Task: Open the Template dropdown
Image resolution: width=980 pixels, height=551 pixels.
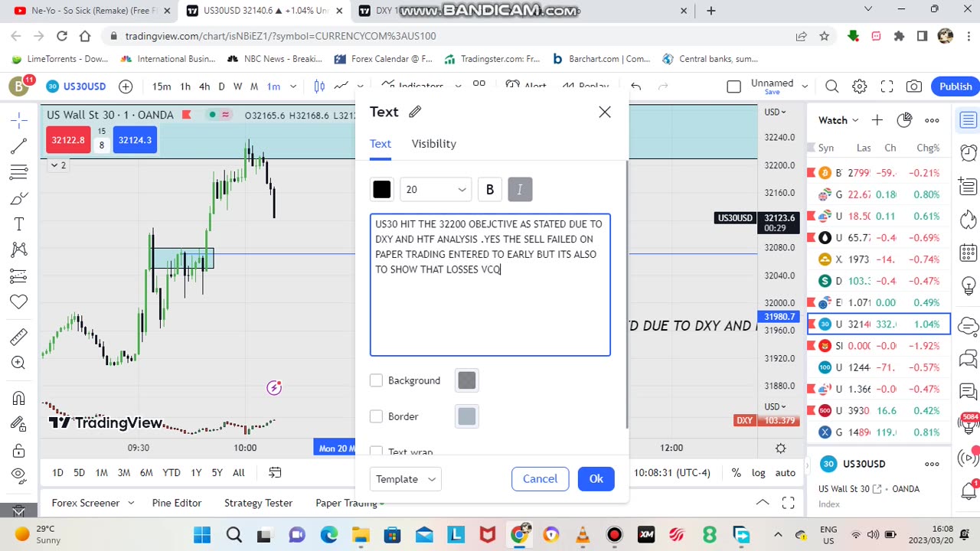Action: (x=405, y=479)
